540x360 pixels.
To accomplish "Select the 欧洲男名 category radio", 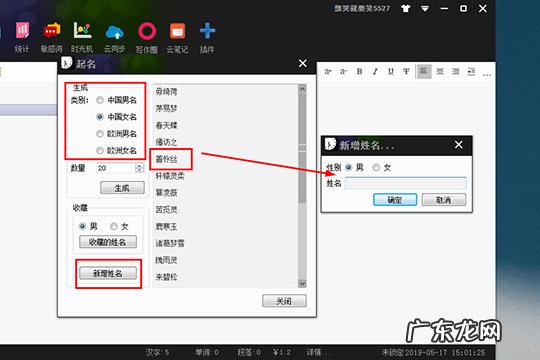I will 100,134.
